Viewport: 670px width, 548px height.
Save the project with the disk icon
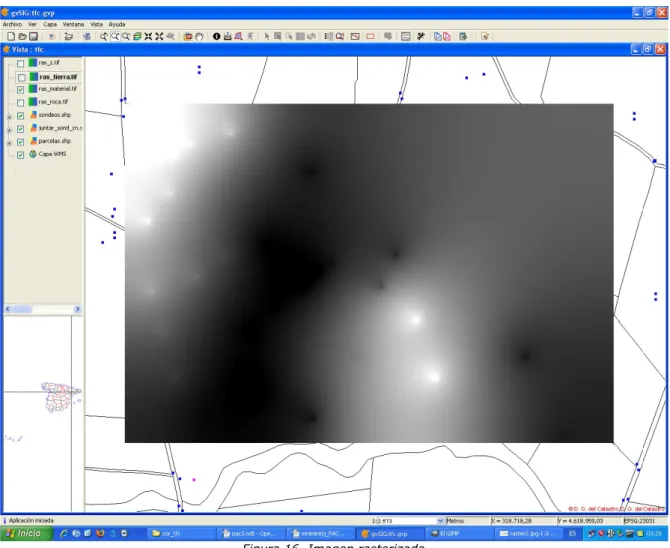(x=33, y=37)
